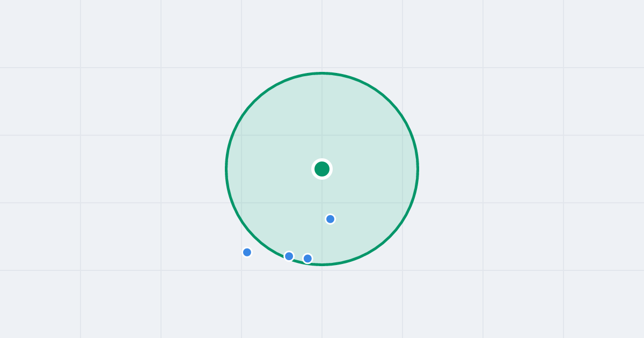Viewport: 644px width, 338px height.
Task: Pick the blue point closest to the green center
Action: click(x=331, y=219)
